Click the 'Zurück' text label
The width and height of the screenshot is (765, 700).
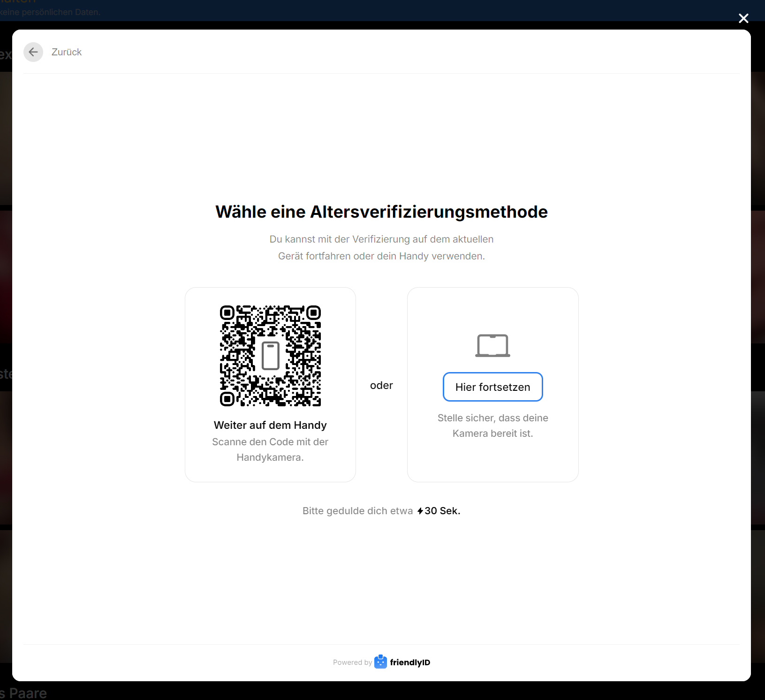pos(66,52)
